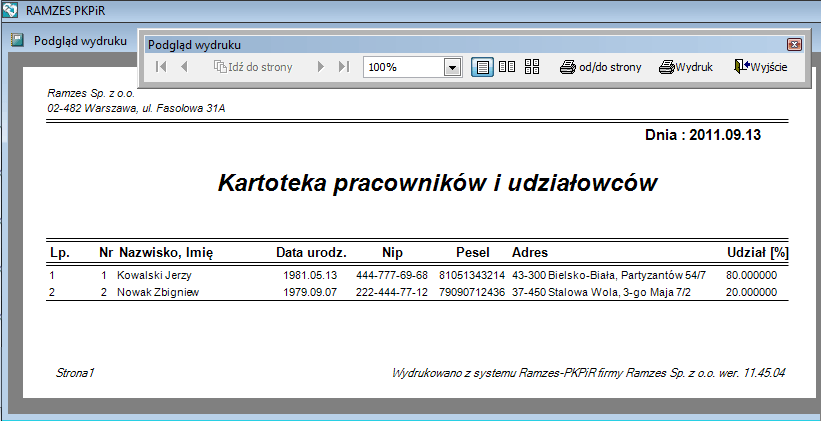This screenshot has height=421, width=821.
Task: Close the Podgląd wydruku toolbar window
Action: [794, 45]
